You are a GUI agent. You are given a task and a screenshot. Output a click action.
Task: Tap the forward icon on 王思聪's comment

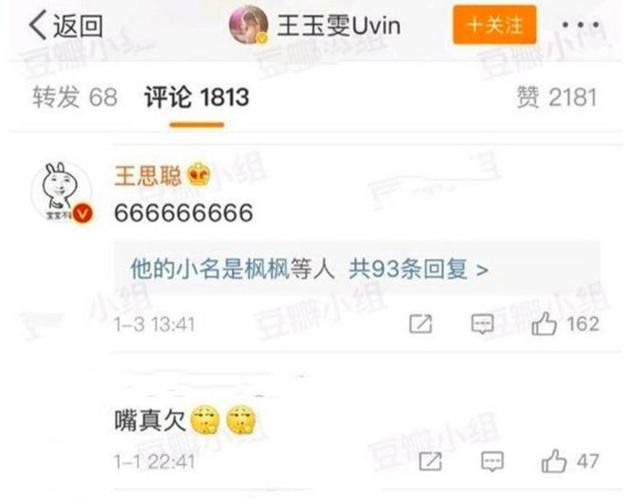tap(420, 324)
